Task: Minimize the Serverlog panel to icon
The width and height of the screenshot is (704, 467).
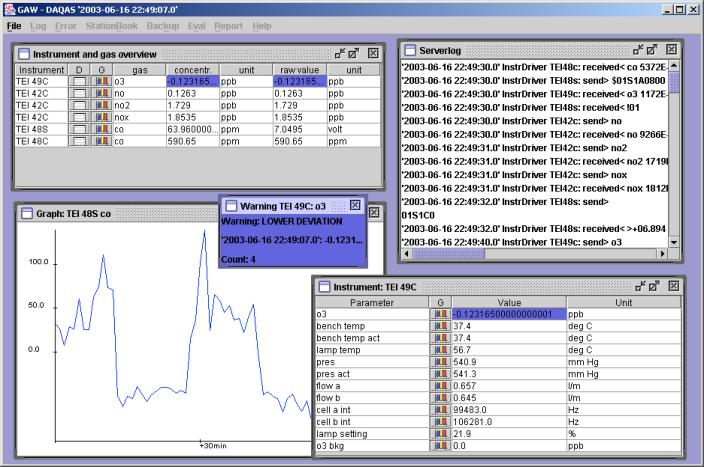Action: click(x=638, y=49)
